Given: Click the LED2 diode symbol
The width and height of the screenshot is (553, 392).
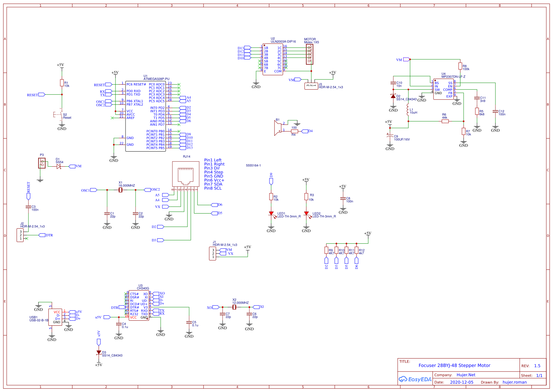Looking at the screenshot, I should pos(307,213).
